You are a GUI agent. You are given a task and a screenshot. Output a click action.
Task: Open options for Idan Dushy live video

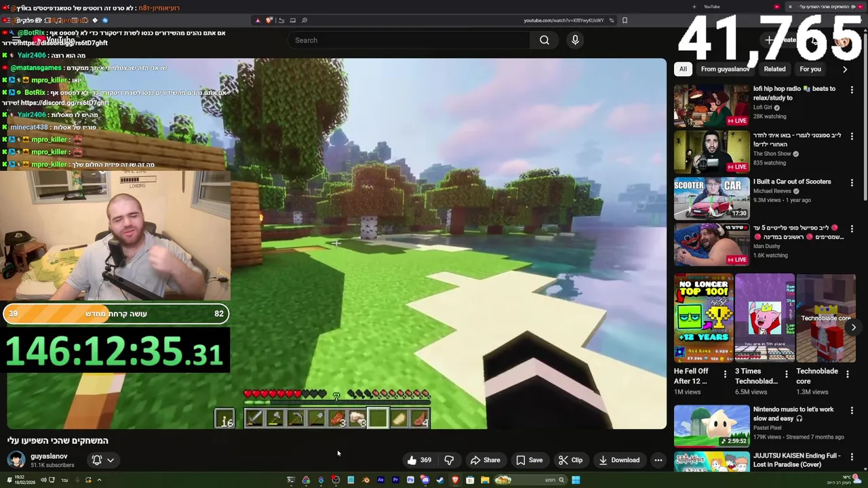852,229
